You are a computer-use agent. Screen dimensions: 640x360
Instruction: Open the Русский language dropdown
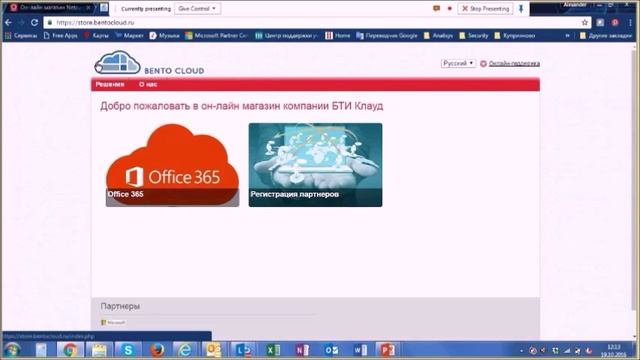tap(458, 63)
